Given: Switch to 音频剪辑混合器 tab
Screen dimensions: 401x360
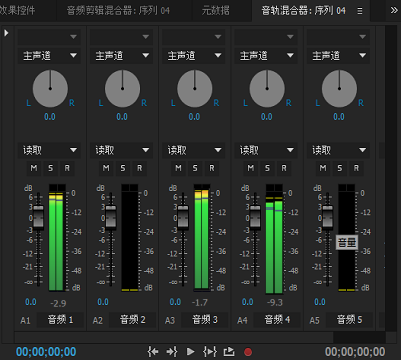Looking at the screenshot, I should (x=118, y=11).
